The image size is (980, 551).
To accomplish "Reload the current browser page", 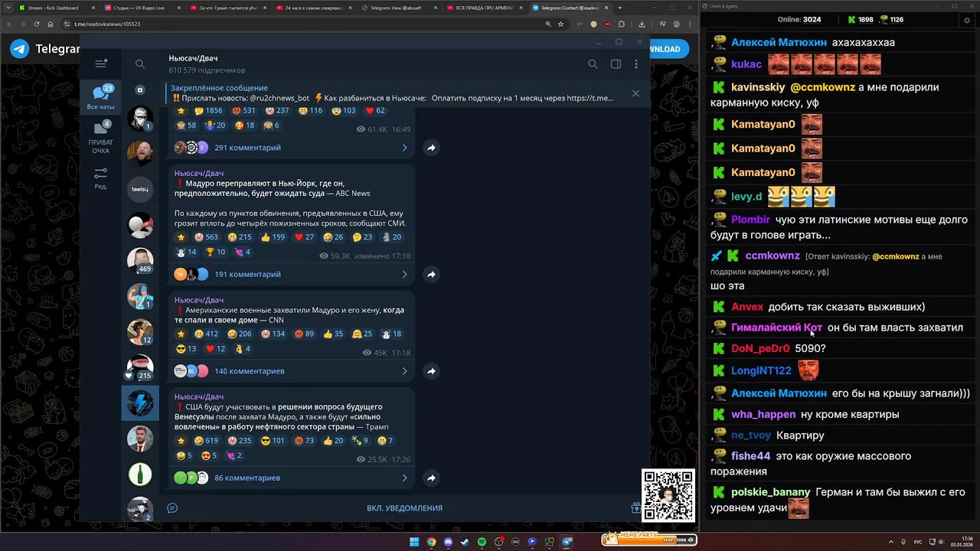I will tap(36, 24).
